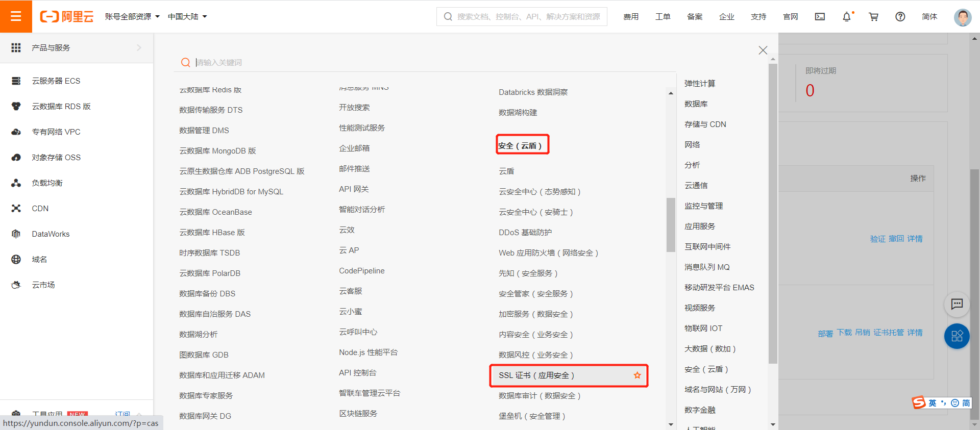Expand the 账号全部资源 dropdown

click(x=132, y=17)
